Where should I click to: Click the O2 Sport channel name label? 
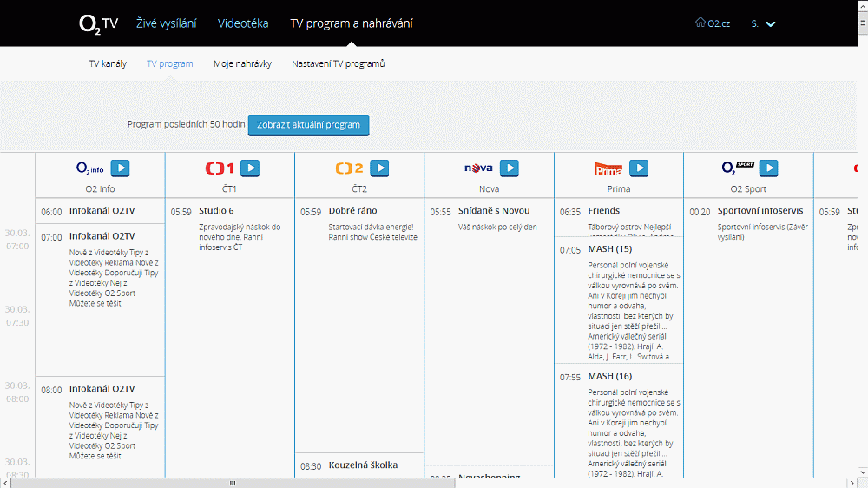point(748,189)
